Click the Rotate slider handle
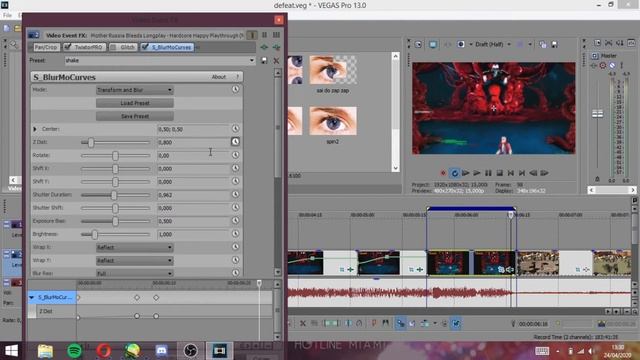Image resolution: width=640 pixels, height=360 pixels. 115,156
